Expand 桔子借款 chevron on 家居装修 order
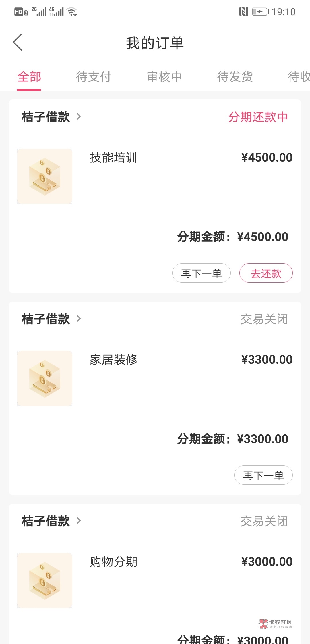Image resolution: width=310 pixels, height=644 pixels. [79, 319]
